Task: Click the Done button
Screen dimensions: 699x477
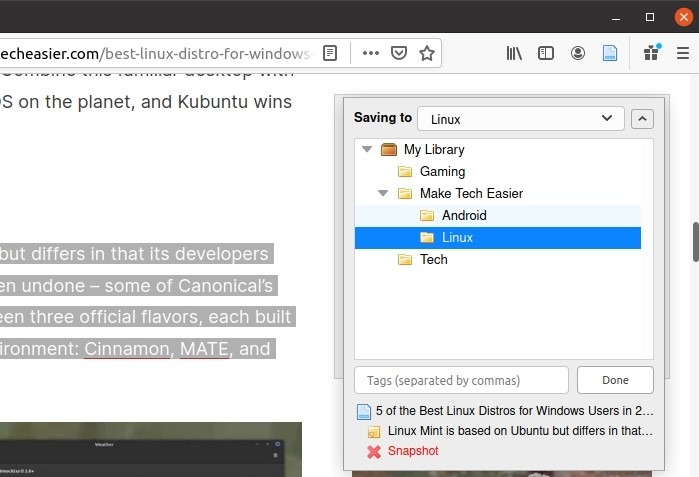Action: tap(615, 380)
